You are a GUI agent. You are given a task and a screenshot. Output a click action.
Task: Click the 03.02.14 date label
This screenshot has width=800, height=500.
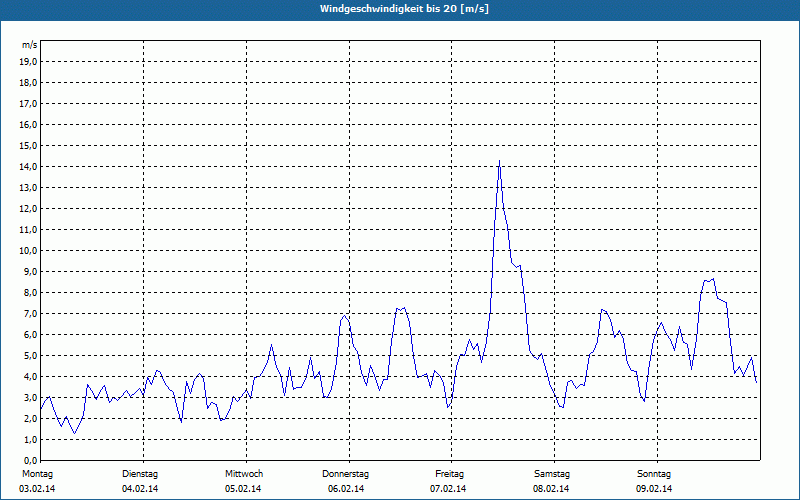pyautogui.click(x=37, y=489)
